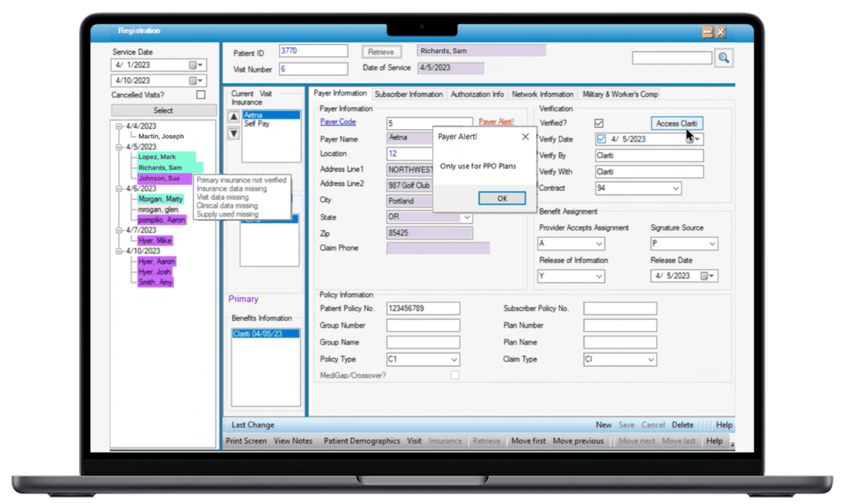
Task: Toggle the Verify Date checkbox
Action: click(601, 139)
